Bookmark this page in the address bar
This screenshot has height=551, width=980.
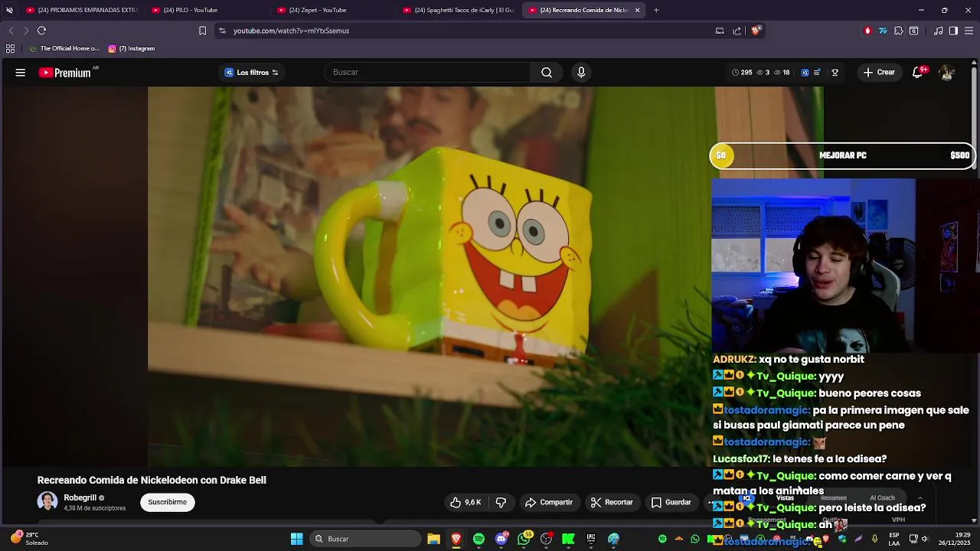202,31
